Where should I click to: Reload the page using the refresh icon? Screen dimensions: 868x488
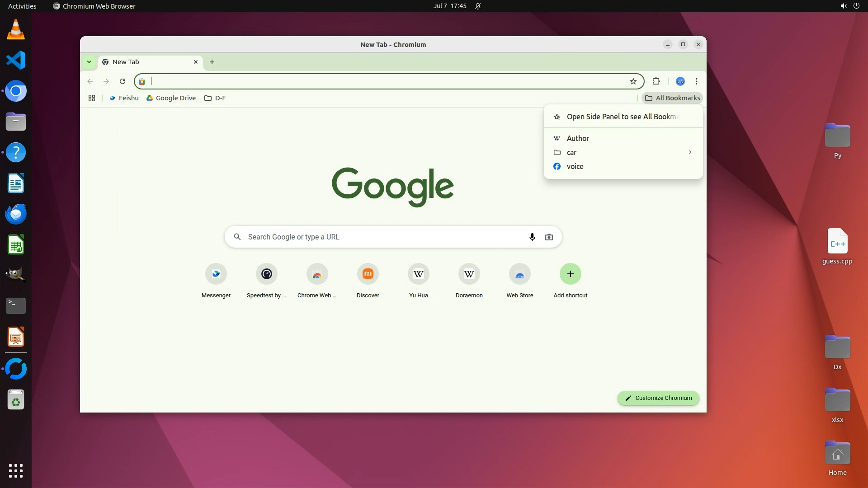122,81
